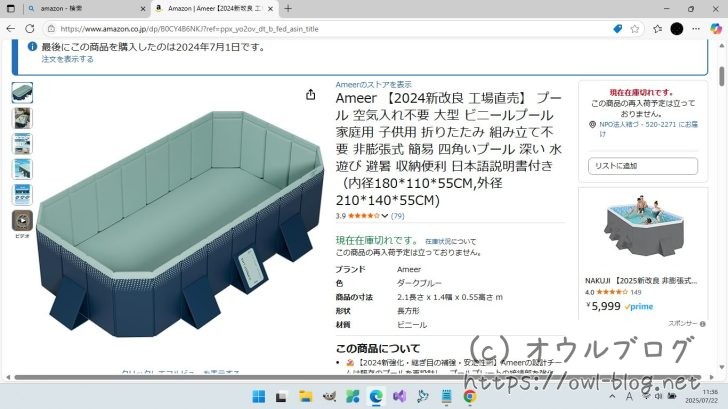Launch GIMP from the taskbar
The height and width of the screenshot is (409, 728).
coord(329,396)
